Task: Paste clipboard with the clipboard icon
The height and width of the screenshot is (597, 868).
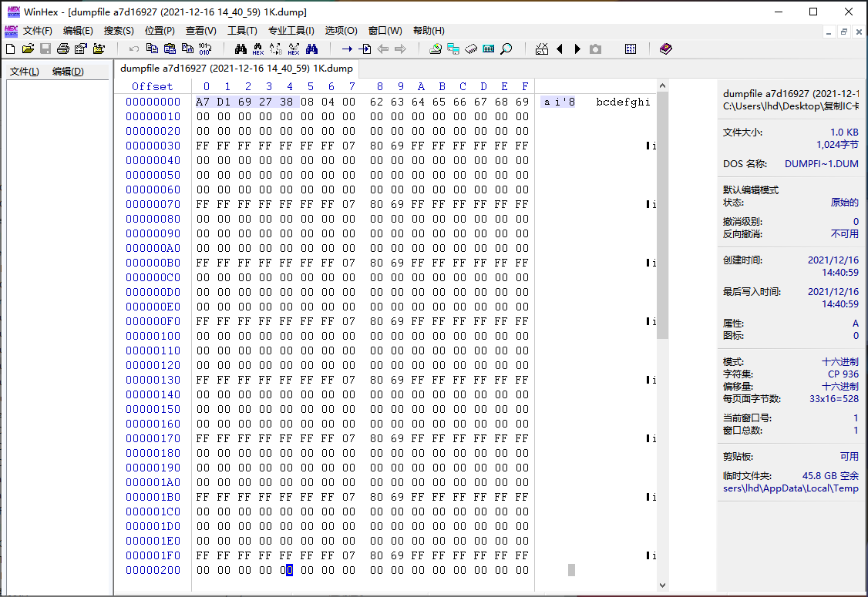Action: click(170, 49)
